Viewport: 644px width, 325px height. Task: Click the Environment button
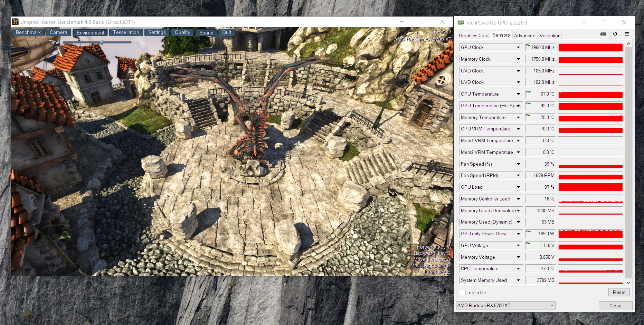(x=90, y=32)
